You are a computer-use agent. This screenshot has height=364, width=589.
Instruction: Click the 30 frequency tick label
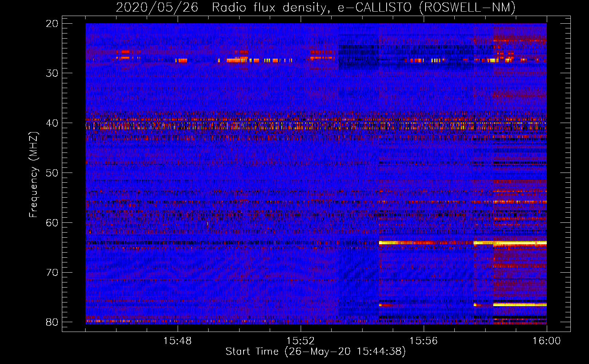pos(52,73)
